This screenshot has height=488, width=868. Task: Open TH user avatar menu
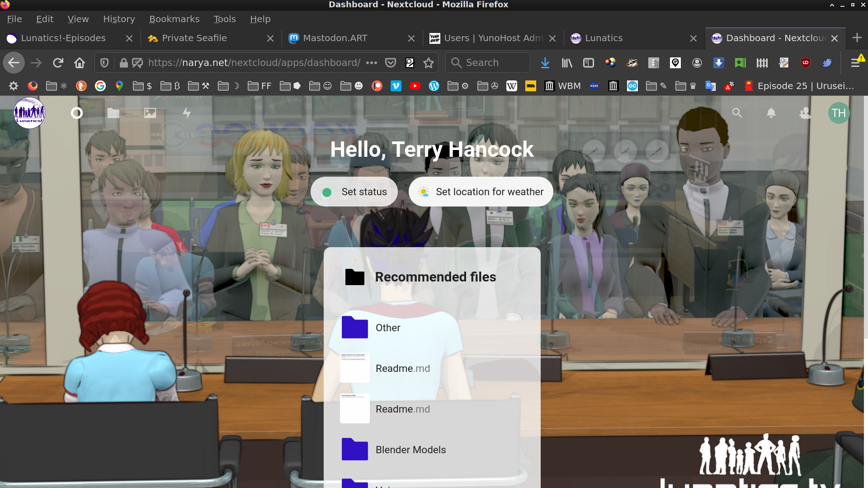pos(839,113)
